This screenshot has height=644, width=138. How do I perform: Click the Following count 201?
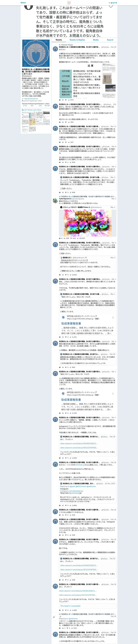pyautogui.click(x=32, y=106)
